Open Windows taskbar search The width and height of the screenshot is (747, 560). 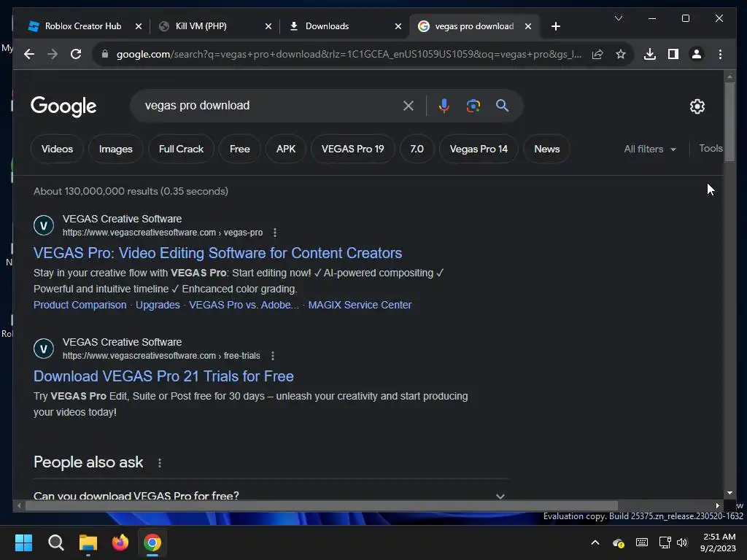point(55,542)
